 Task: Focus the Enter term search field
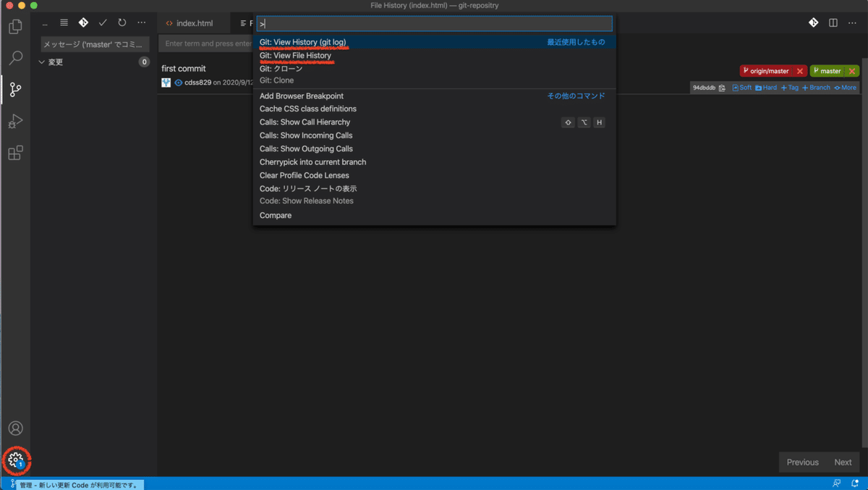206,43
